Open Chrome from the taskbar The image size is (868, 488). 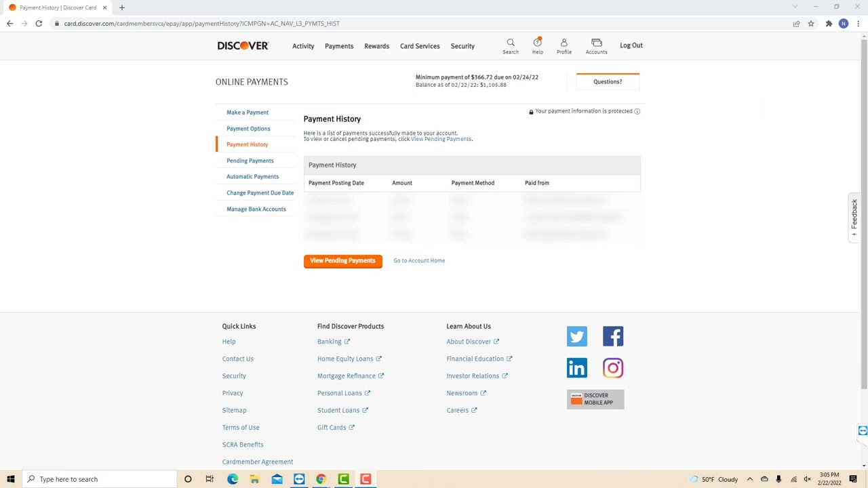[321, 479]
